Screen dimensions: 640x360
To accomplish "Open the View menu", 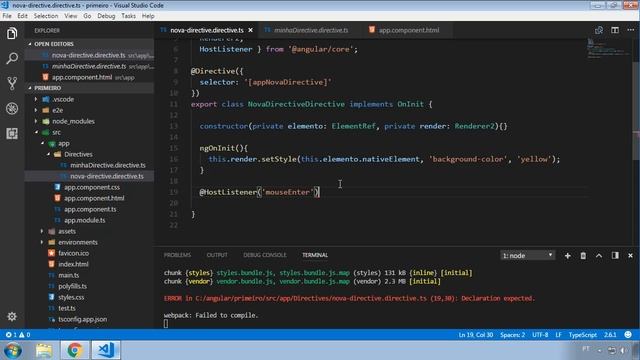I will [x=70, y=16].
